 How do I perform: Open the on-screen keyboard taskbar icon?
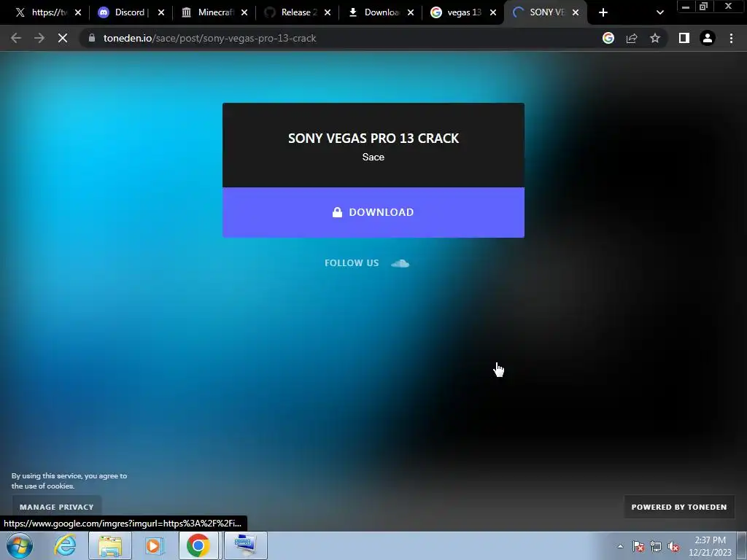click(x=245, y=545)
